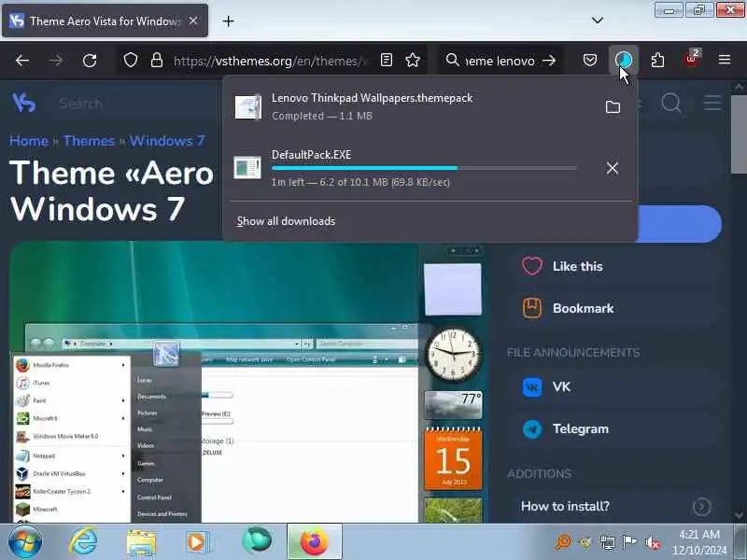Click Show all downloads

point(286,221)
